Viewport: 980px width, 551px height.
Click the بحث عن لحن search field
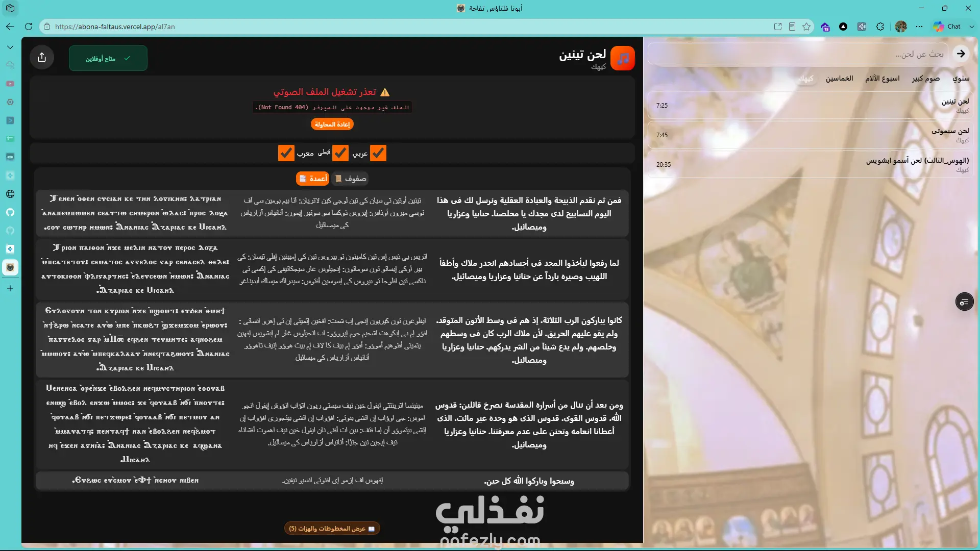pos(798,54)
